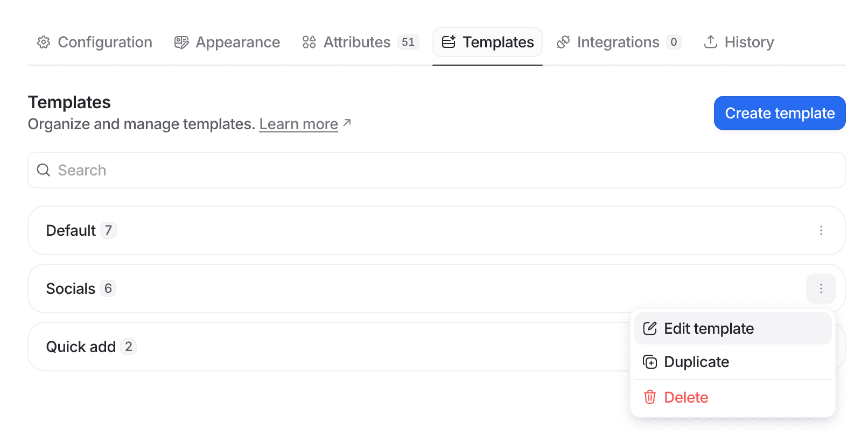
Task: Click the History upload icon
Action: [711, 41]
